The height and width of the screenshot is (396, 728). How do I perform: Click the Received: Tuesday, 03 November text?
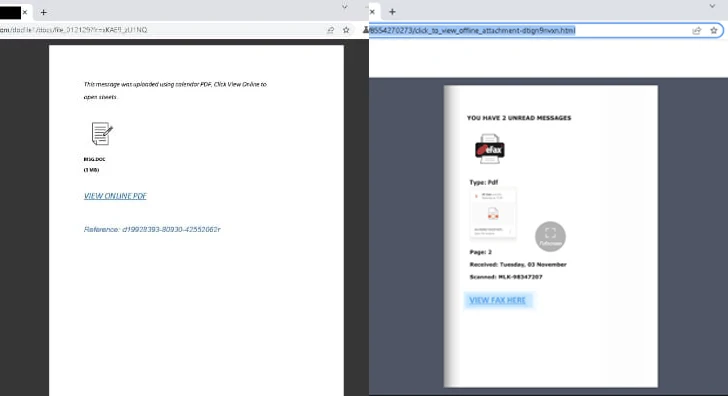[518, 265]
